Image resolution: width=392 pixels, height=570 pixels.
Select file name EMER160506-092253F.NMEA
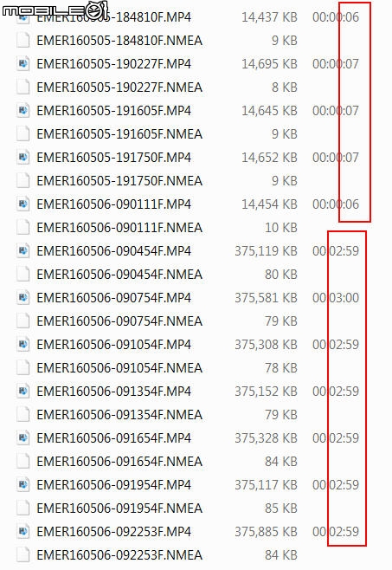click(119, 555)
